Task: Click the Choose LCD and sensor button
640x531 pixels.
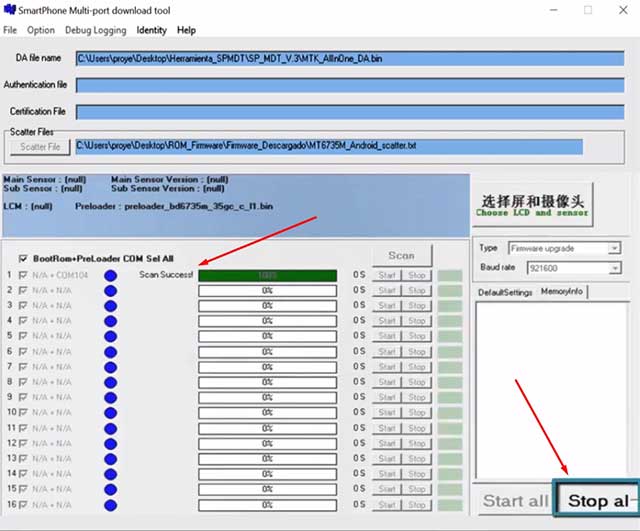Action: (x=532, y=205)
